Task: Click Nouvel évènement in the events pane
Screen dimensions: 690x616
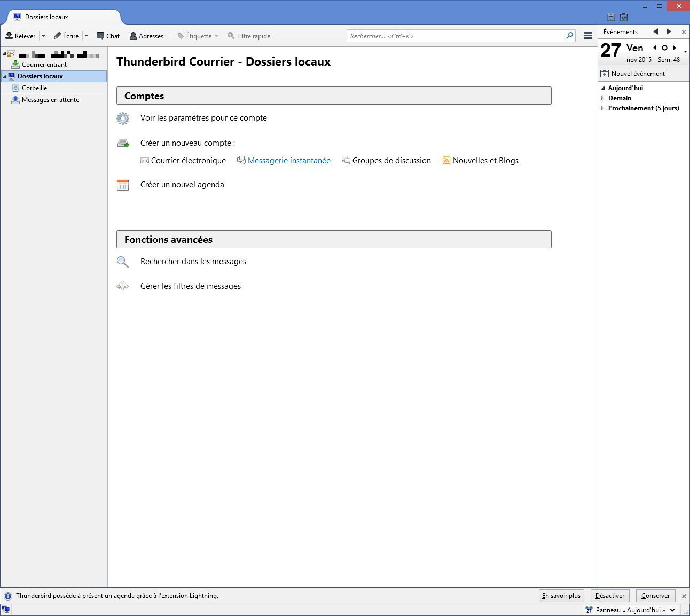Action: 638,74
